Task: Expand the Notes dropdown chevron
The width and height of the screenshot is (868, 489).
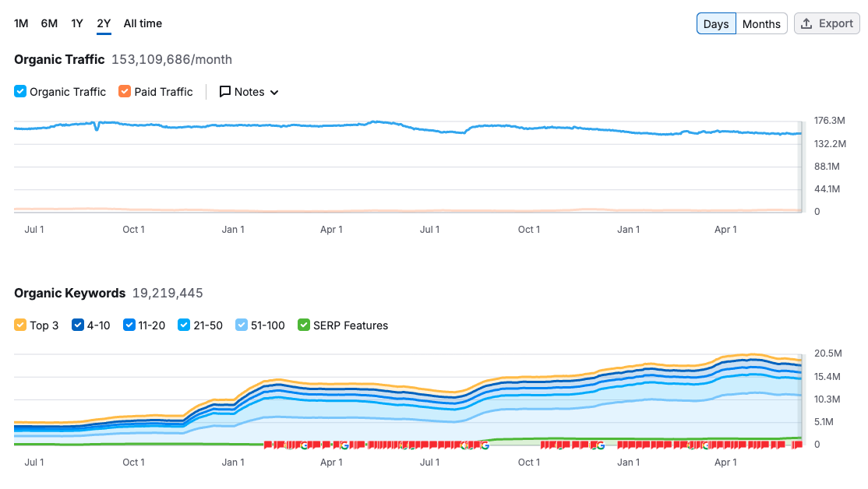Action: [274, 93]
